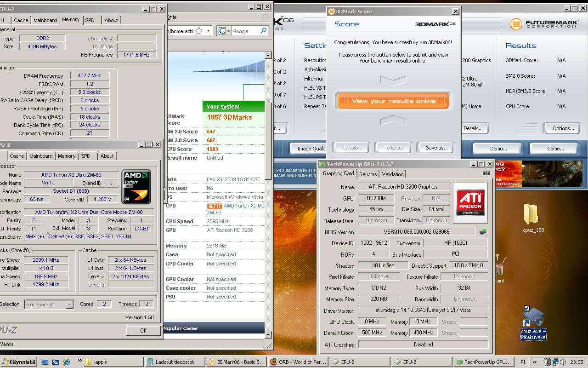Expand the Processor #1 selection dropdown
588x368 pixels.
tap(69, 304)
